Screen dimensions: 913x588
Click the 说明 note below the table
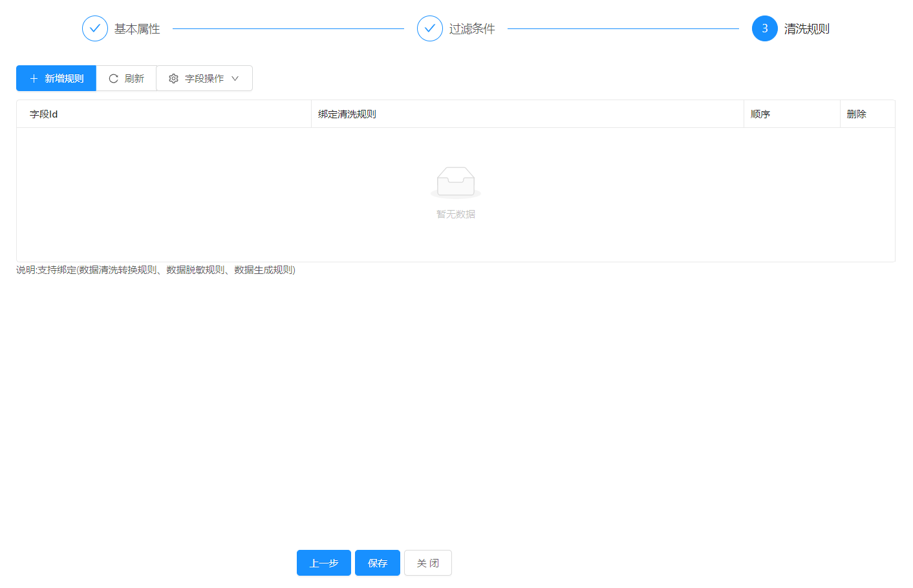click(x=156, y=270)
